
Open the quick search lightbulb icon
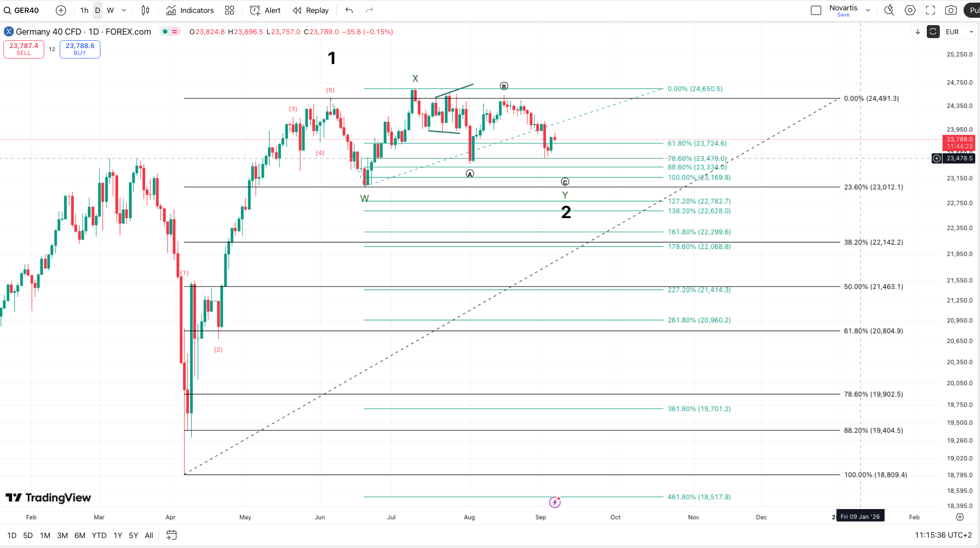889,10
